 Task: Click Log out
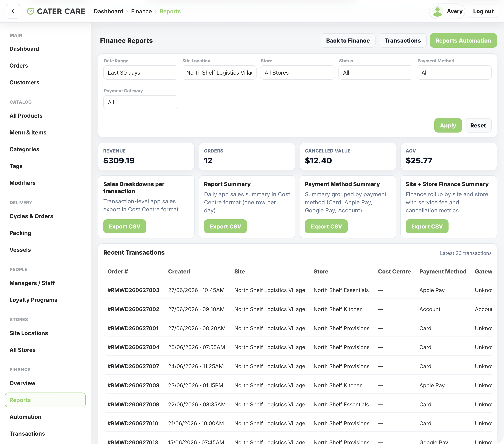tap(483, 11)
